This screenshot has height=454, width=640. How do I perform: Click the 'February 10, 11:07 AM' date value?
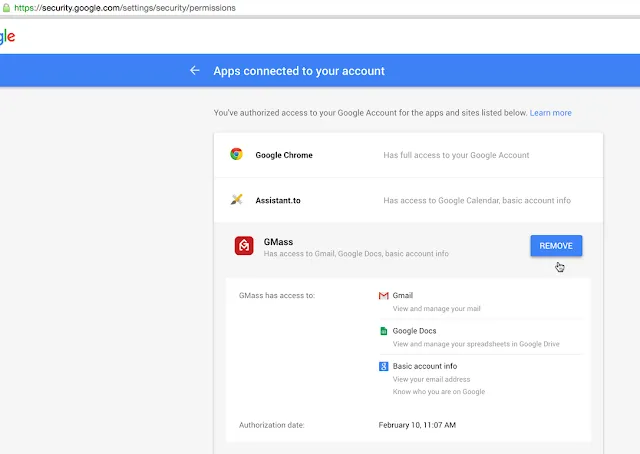pos(417,425)
